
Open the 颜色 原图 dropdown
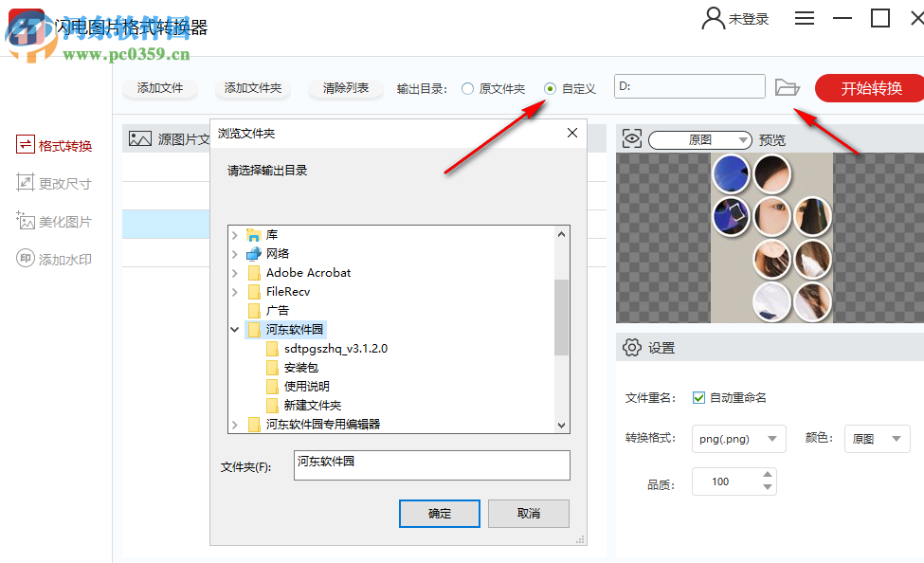(877, 439)
